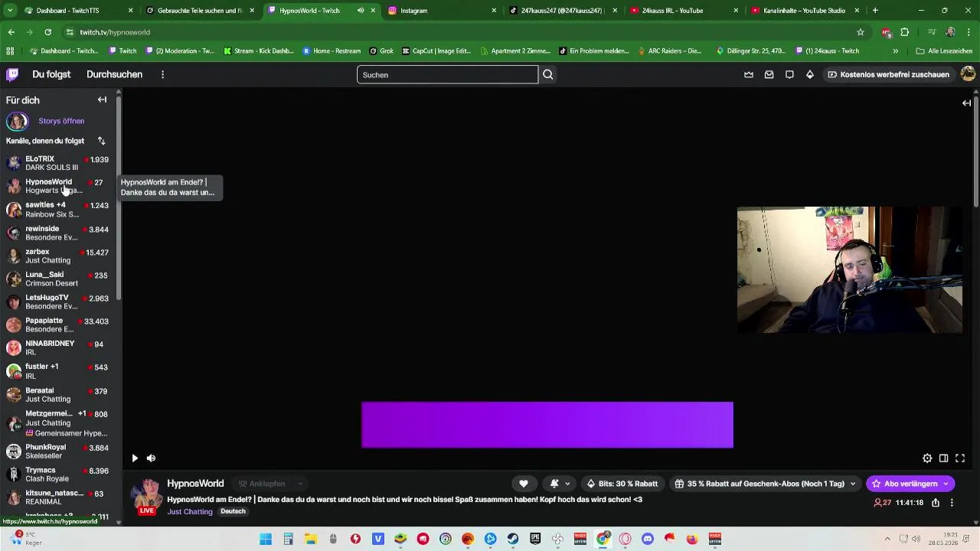
Task: Mute the player volume icon
Action: click(151, 458)
